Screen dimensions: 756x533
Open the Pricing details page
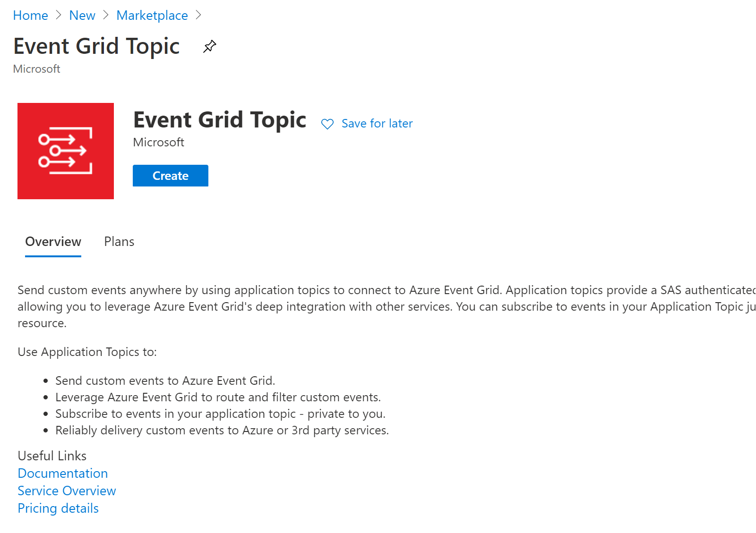tap(58, 508)
